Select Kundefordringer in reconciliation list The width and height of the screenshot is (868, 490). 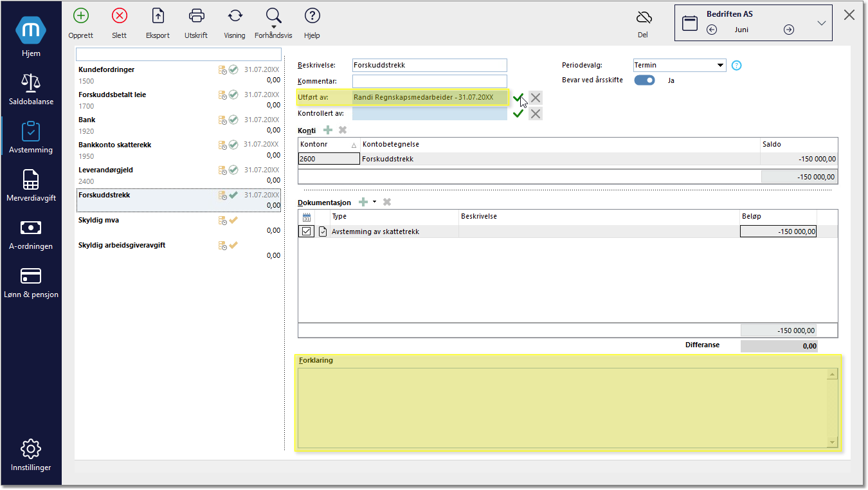(x=179, y=75)
